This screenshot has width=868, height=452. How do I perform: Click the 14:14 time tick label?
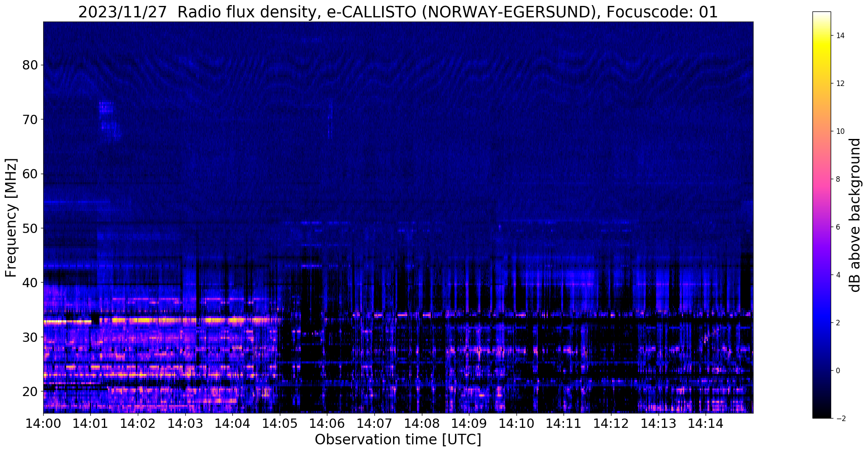click(706, 423)
